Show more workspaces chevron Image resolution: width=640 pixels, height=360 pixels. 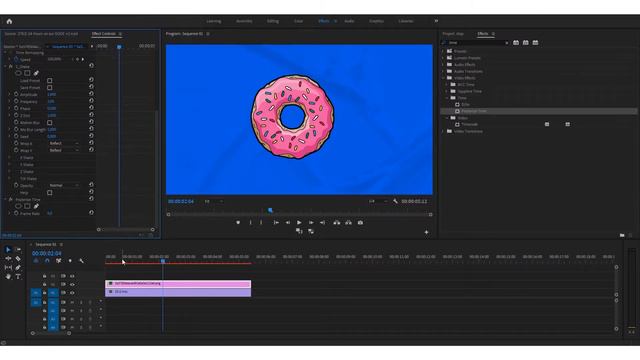click(x=436, y=21)
